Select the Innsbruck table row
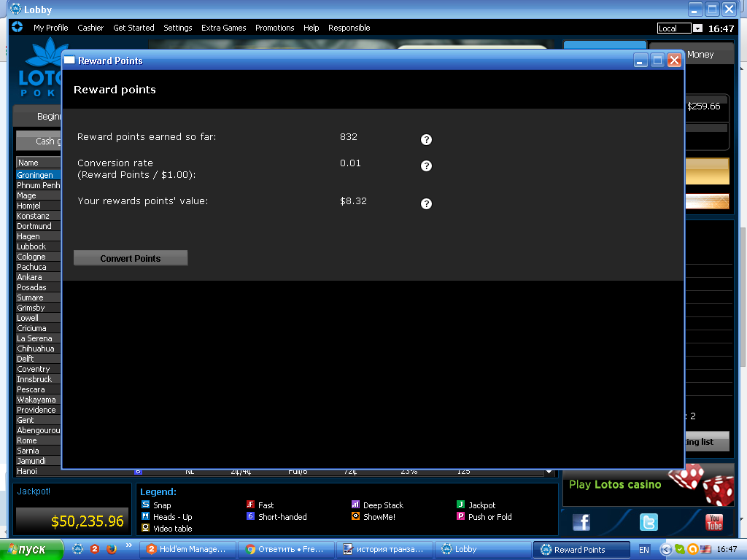747x560 pixels. pyautogui.click(x=39, y=379)
